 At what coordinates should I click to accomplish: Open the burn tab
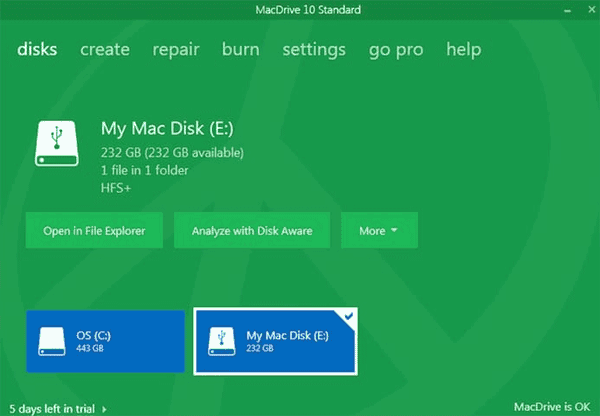(241, 49)
